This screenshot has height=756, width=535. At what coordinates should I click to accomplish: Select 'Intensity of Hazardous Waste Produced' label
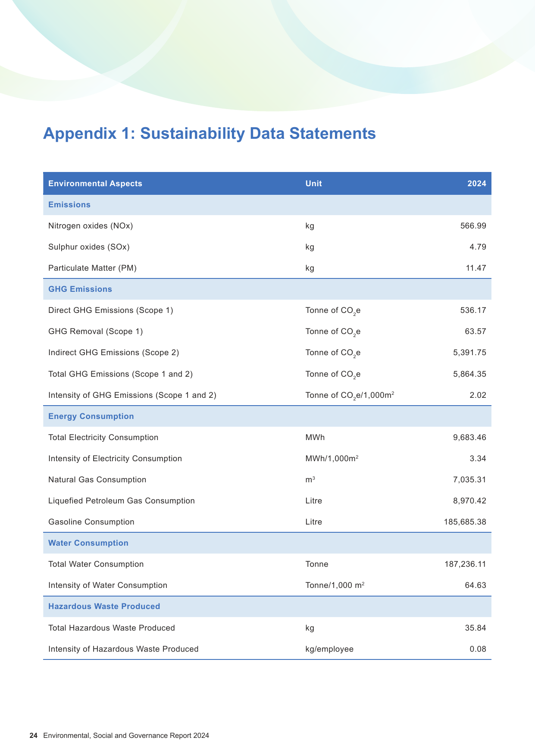coord(123,649)
